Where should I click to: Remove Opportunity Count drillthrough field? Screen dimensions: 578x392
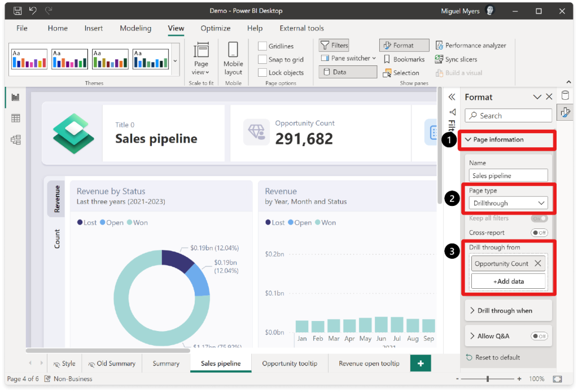click(x=538, y=263)
